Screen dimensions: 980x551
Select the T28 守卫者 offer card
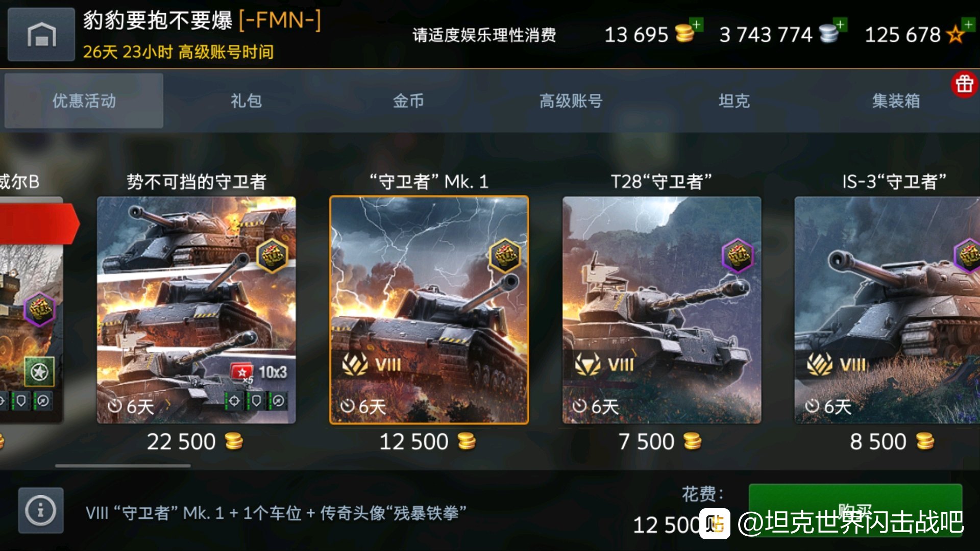coord(661,310)
